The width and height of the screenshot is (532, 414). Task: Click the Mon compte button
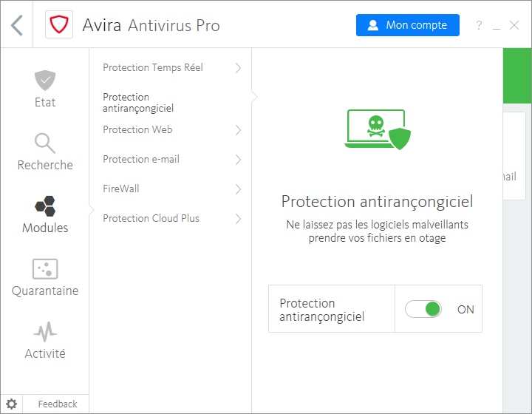[407, 25]
